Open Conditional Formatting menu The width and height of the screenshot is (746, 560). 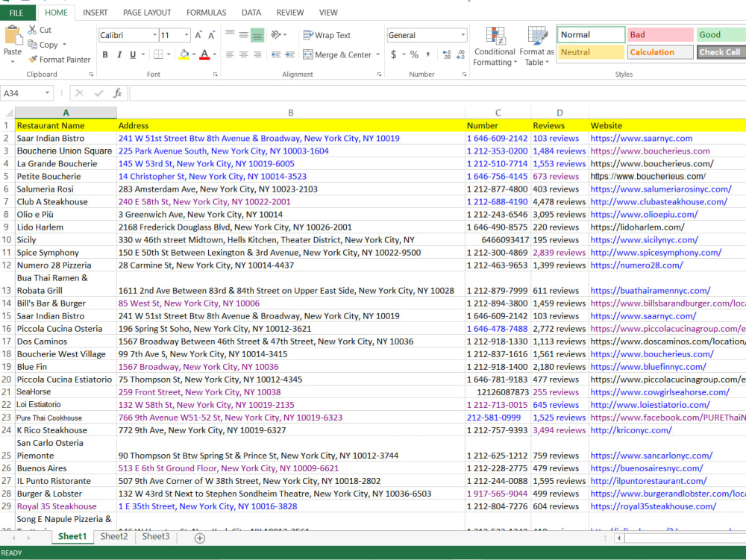click(x=495, y=46)
